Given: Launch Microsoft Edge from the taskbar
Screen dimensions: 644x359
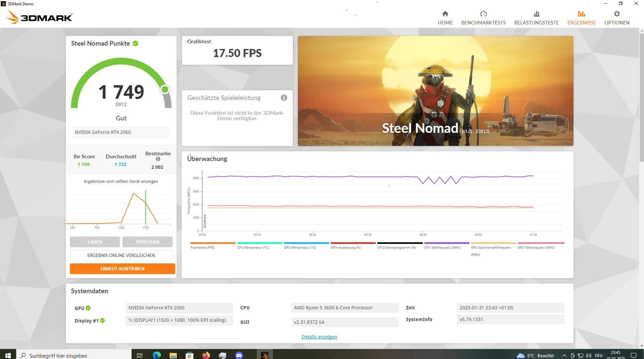Looking at the screenshot, I should click(x=157, y=355).
